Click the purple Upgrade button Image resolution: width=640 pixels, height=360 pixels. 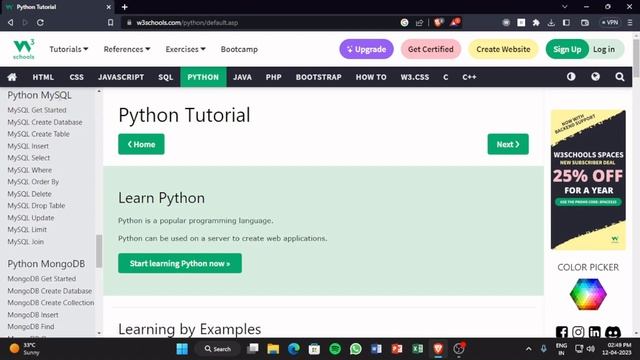click(x=367, y=49)
